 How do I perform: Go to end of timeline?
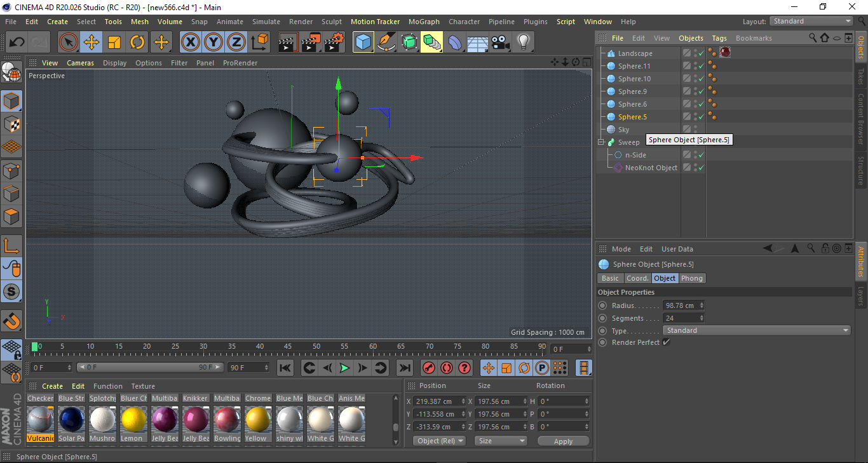point(404,368)
